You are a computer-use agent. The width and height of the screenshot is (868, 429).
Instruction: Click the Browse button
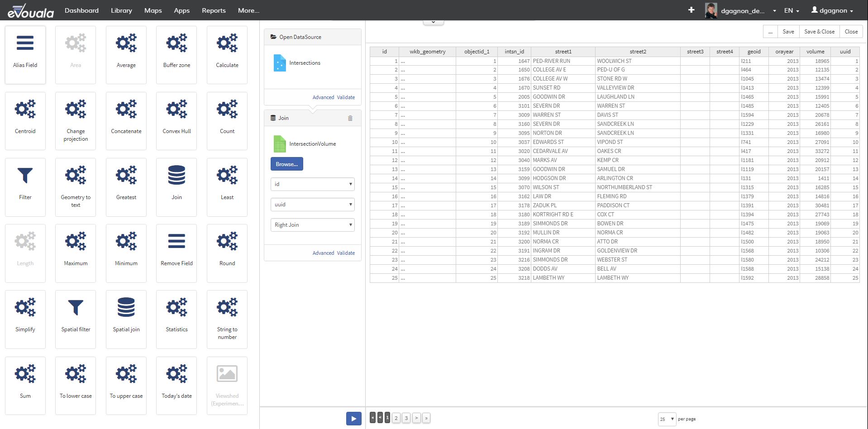(x=286, y=164)
